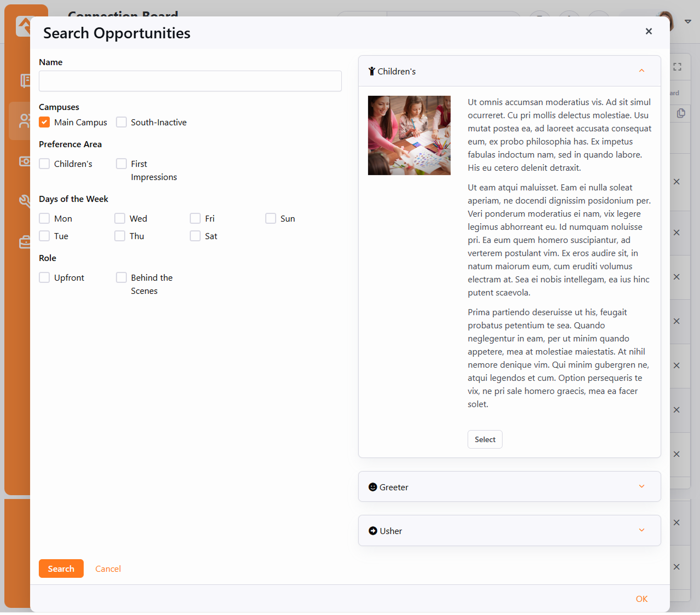Screen dimensions: 700x615
Task: Click the Children's person icon in panel header
Action: point(372,71)
